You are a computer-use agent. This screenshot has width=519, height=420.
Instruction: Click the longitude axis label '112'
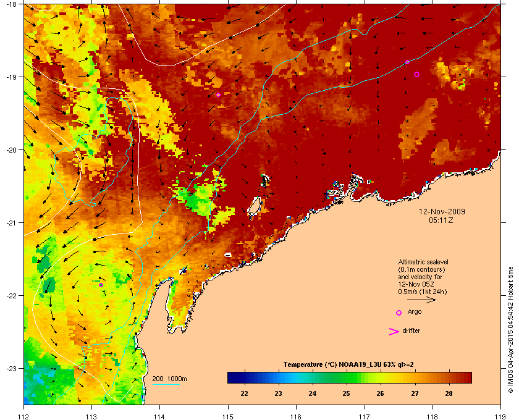24,417
